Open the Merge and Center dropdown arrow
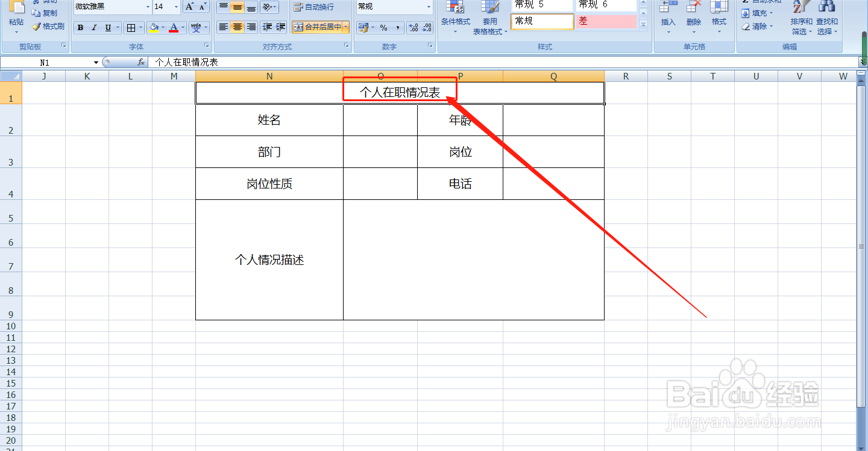Image resolution: width=868 pixels, height=451 pixels. tap(346, 27)
